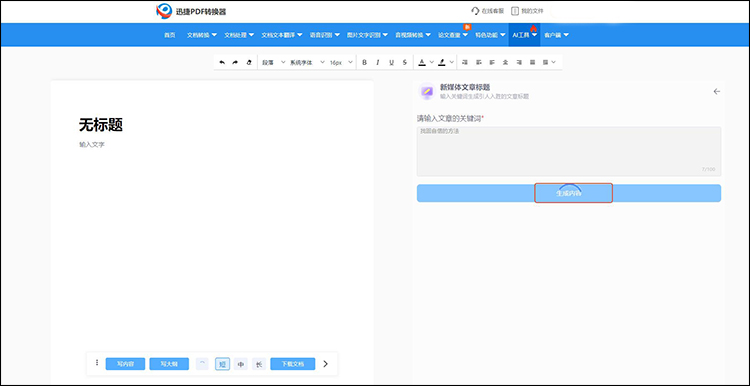Expand the 文档转换 menu

(x=202, y=35)
